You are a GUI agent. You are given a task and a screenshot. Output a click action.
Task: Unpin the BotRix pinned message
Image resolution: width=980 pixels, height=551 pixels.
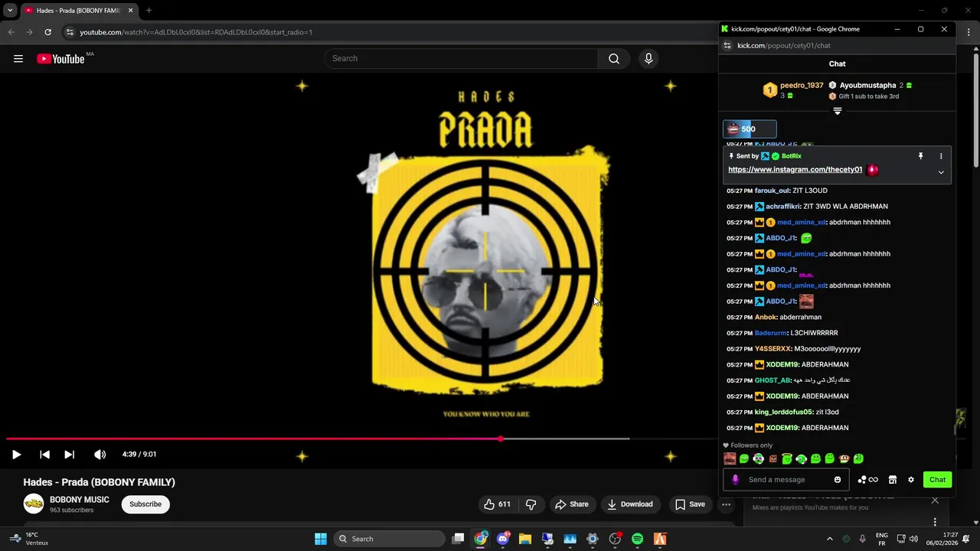(x=920, y=156)
